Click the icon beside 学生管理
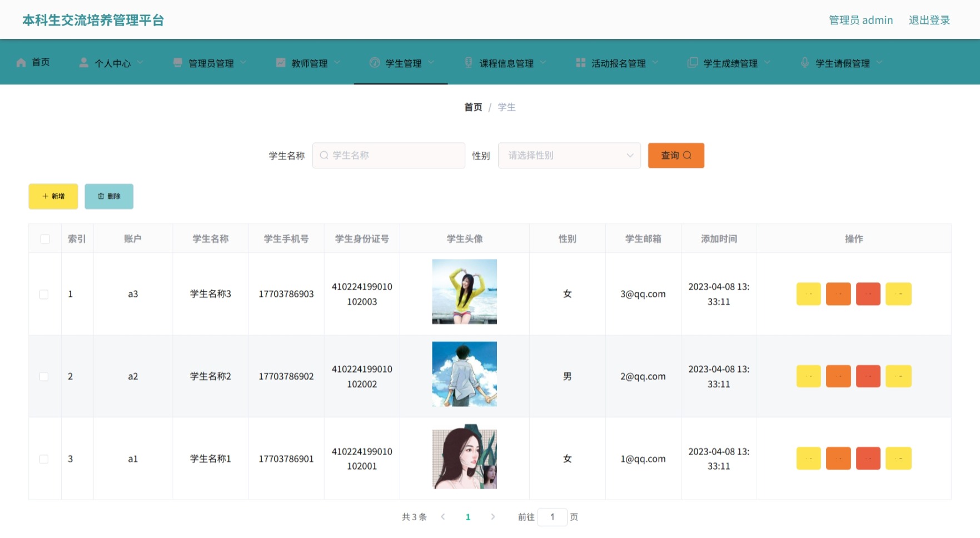Viewport: 980px width, 538px height. click(375, 62)
